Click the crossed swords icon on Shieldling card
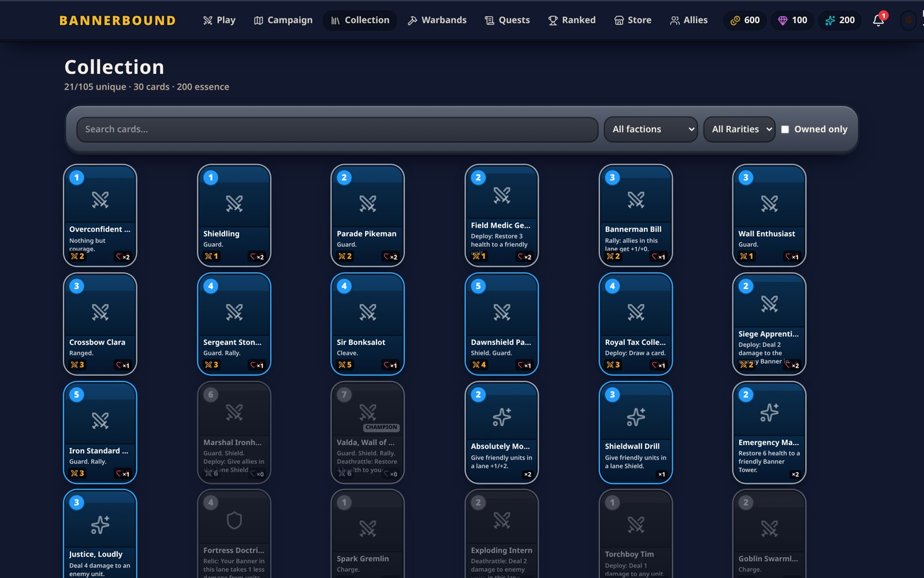The width and height of the screenshot is (924, 578). pyautogui.click(x=234, y=203)
